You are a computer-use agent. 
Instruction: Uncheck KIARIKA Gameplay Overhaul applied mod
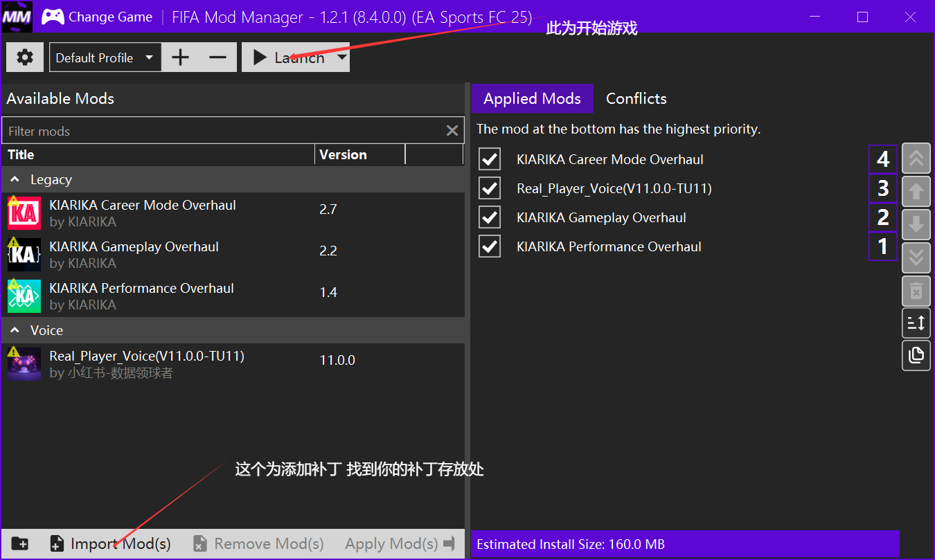[x=490, y=217]
